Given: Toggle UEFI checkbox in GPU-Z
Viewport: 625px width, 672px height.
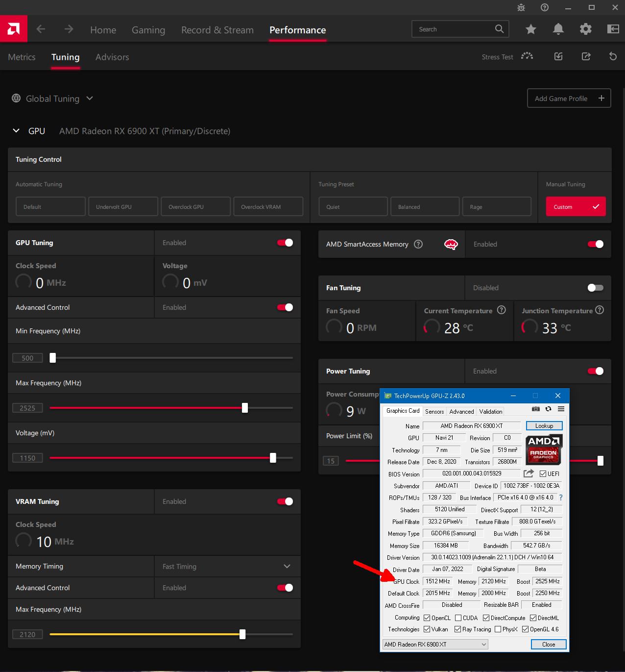Looking at the screenshot, I should [543, 473].
